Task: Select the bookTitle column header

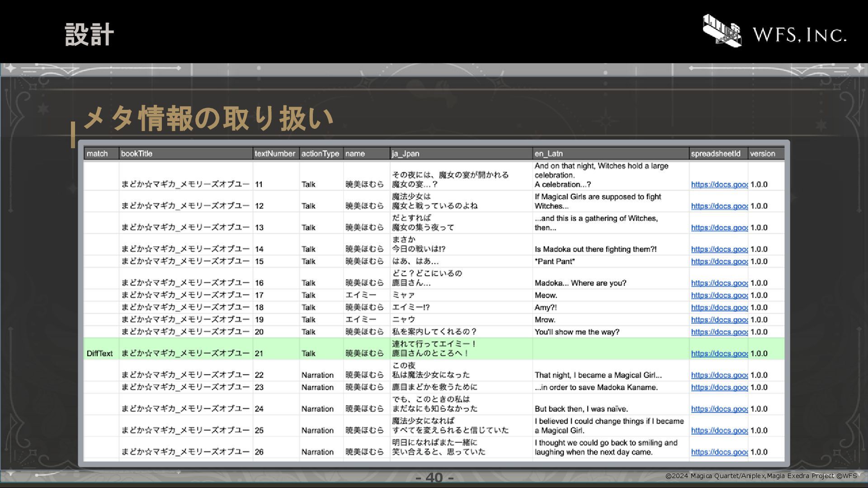Action: (186, 154)
